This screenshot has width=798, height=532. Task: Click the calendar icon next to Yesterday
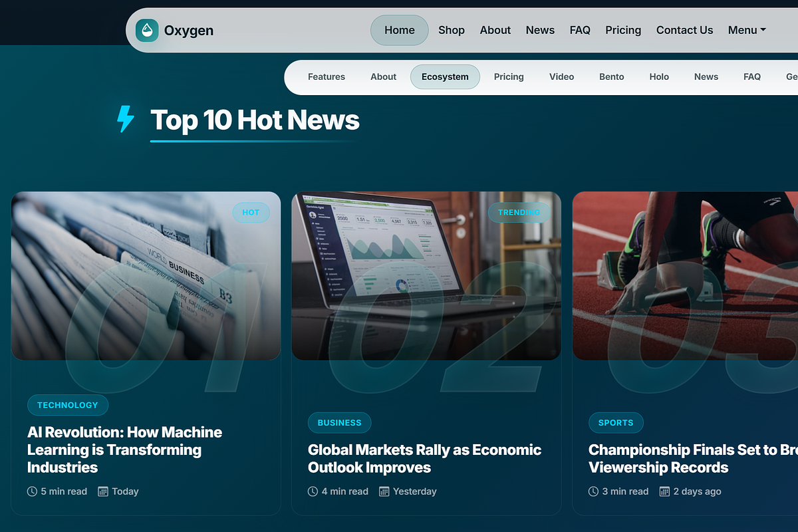(384, 491)
